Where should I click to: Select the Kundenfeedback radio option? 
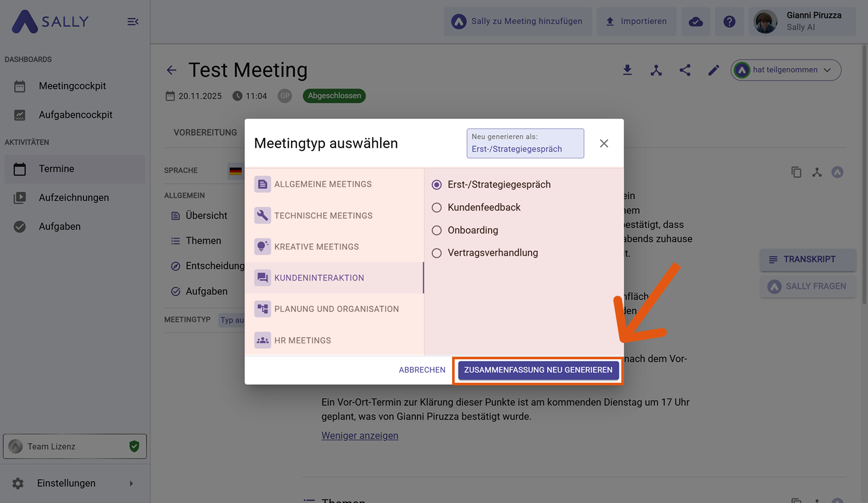(x=437, y=207)
